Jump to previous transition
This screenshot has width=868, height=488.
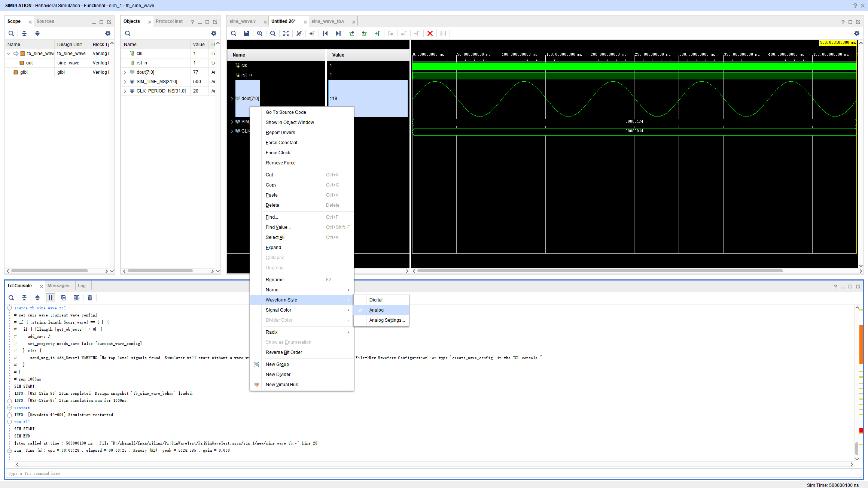351,33
